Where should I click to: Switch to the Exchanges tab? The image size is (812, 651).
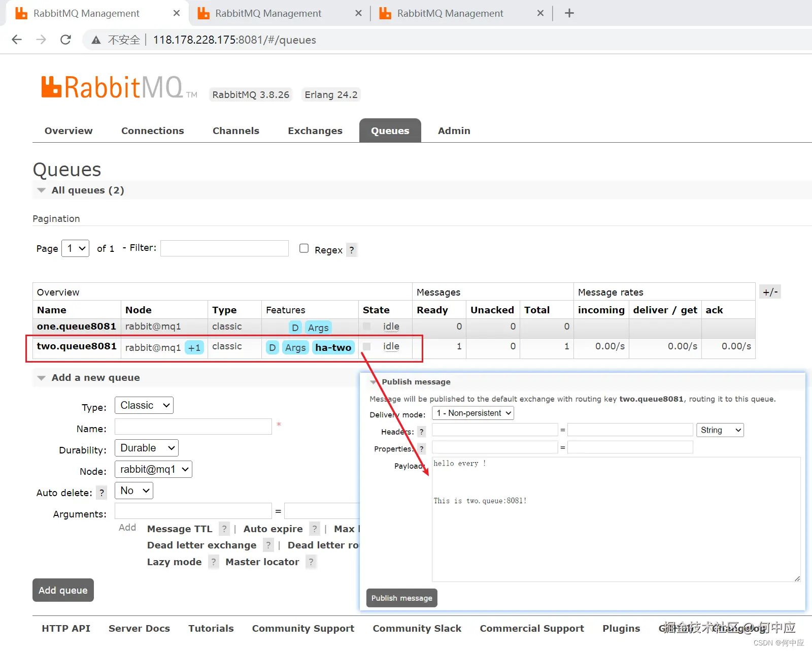point(315,131)
